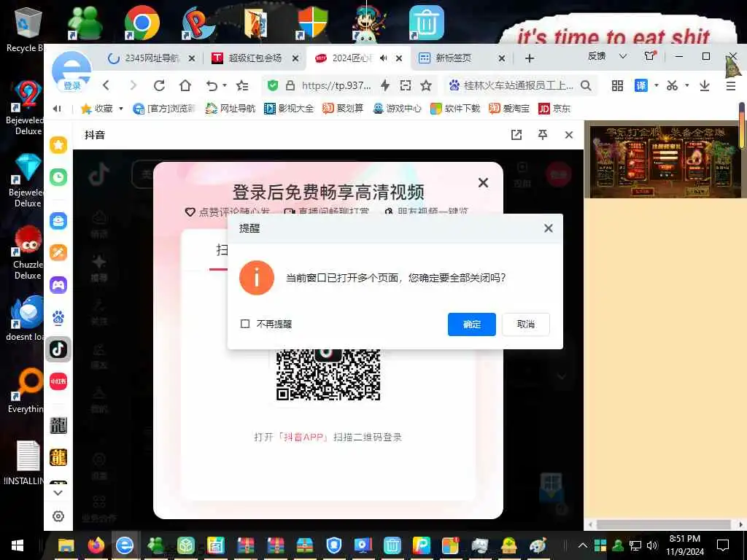Click the screenshot capture frame icon

pos(406,85)
